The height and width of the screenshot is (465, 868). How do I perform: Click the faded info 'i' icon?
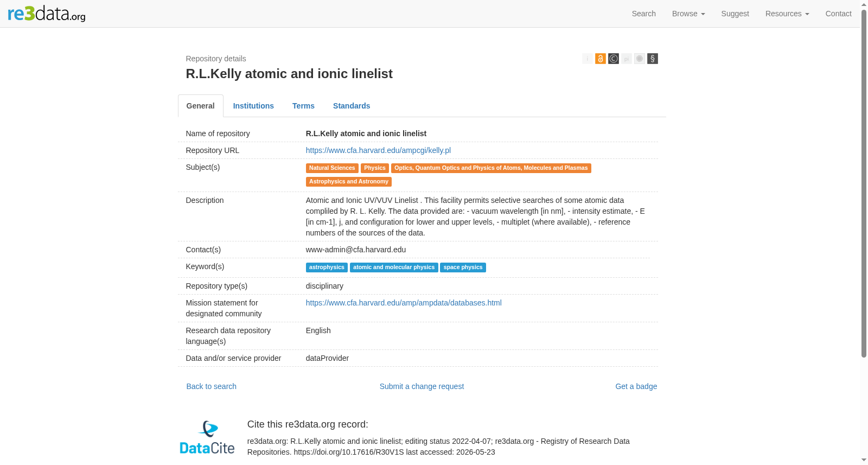[x=588, y=59]
